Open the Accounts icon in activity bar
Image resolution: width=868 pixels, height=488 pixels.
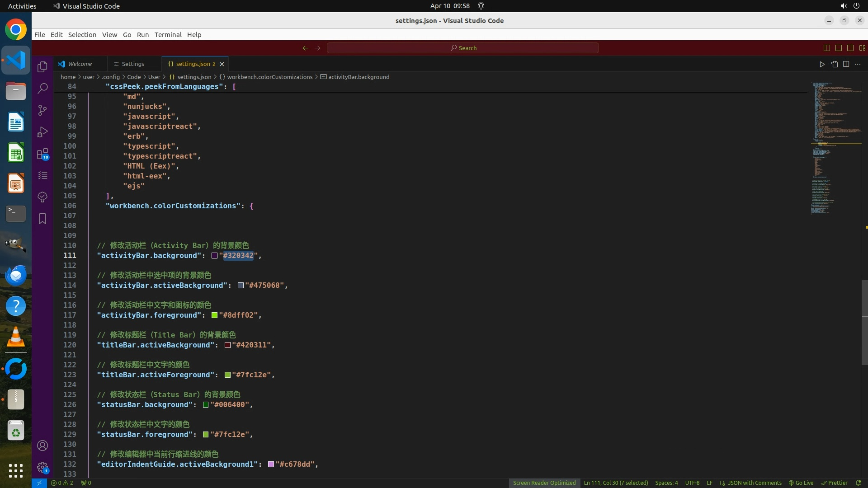click(x=42, y=446)
